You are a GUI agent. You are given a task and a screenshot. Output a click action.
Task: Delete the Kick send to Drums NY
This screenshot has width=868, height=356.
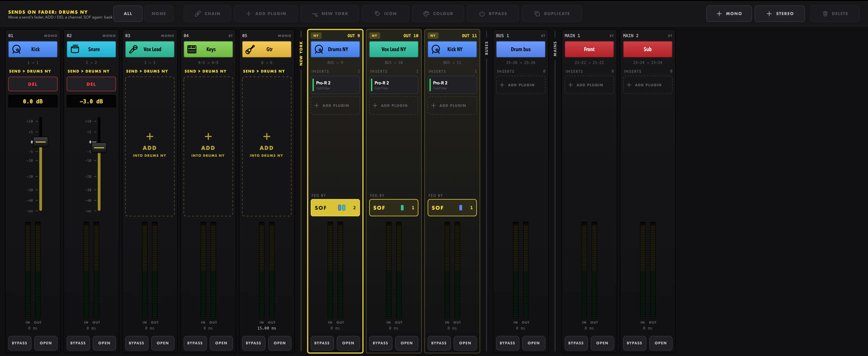[33, 84]
